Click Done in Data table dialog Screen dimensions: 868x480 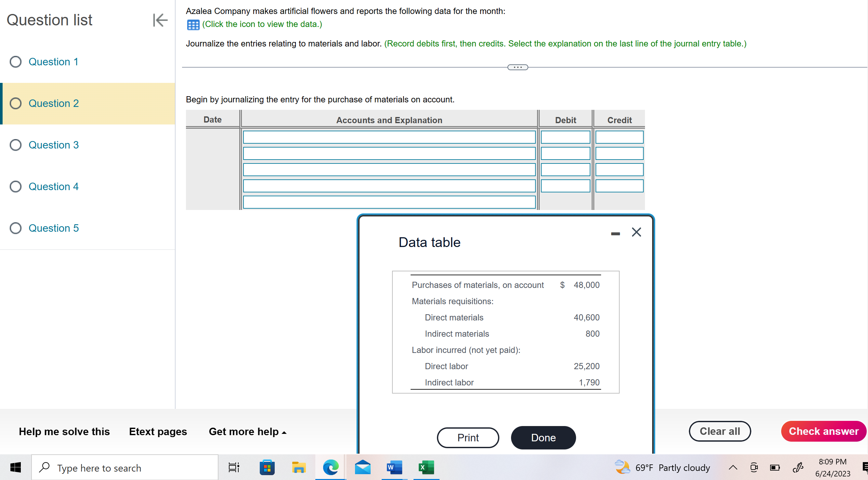click(543, 437)
